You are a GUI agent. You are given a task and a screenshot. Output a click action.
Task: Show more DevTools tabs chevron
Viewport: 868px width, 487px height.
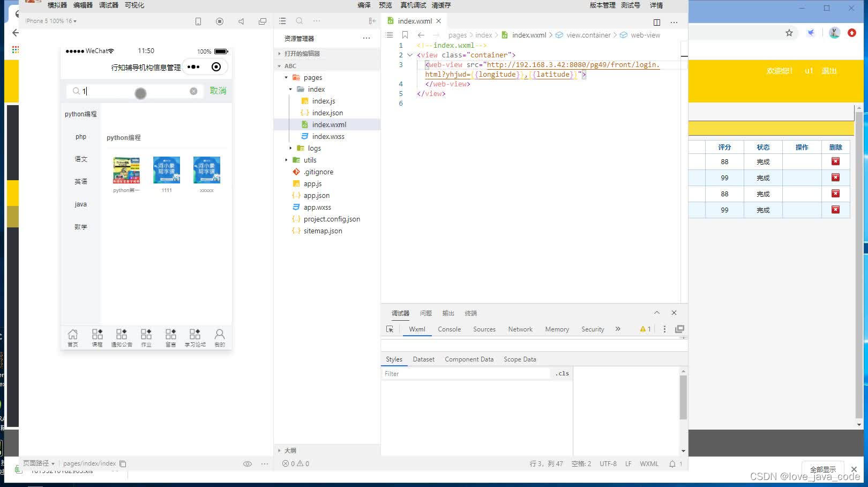tap(618, 329)
